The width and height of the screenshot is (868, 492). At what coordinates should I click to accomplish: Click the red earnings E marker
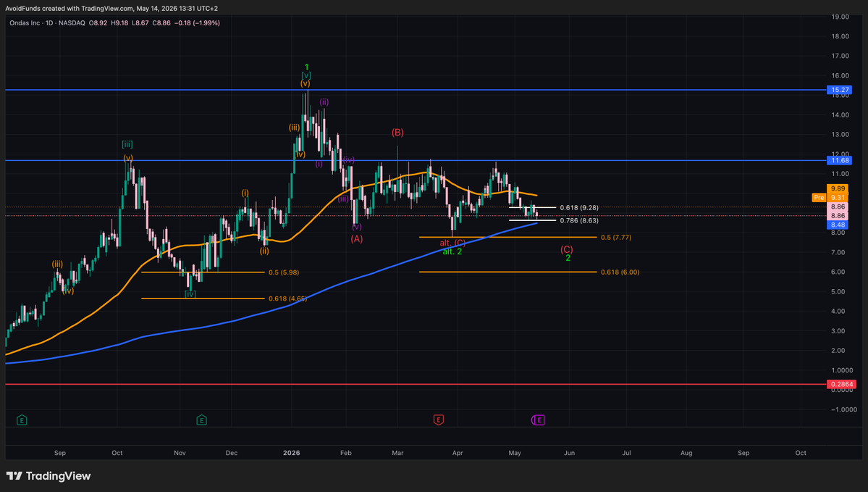point(439,420)
